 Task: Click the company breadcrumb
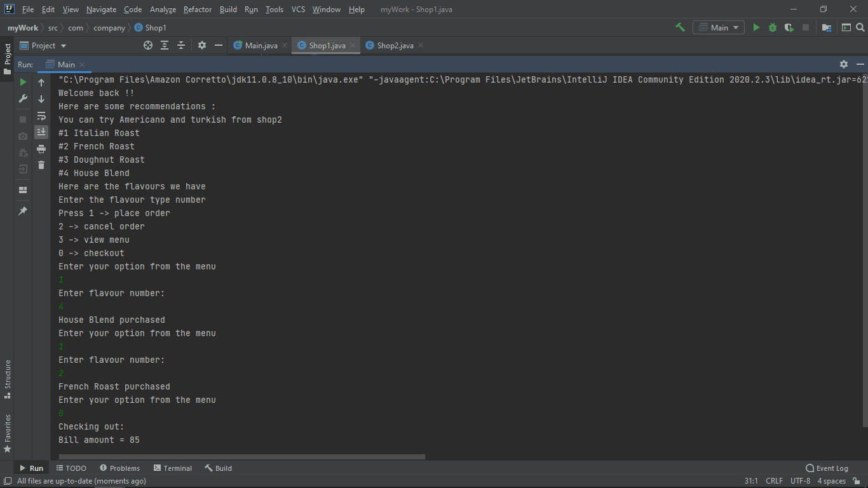point(109,27)
